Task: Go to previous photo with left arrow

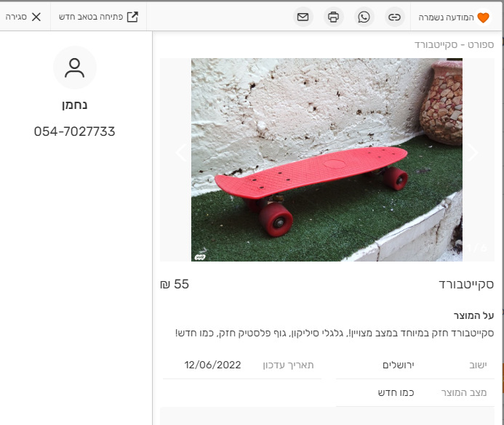Action: (182, 152)
